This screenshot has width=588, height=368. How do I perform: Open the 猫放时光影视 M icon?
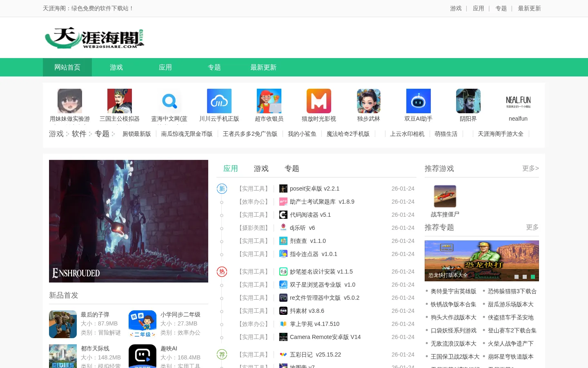(x=319, y=101)
